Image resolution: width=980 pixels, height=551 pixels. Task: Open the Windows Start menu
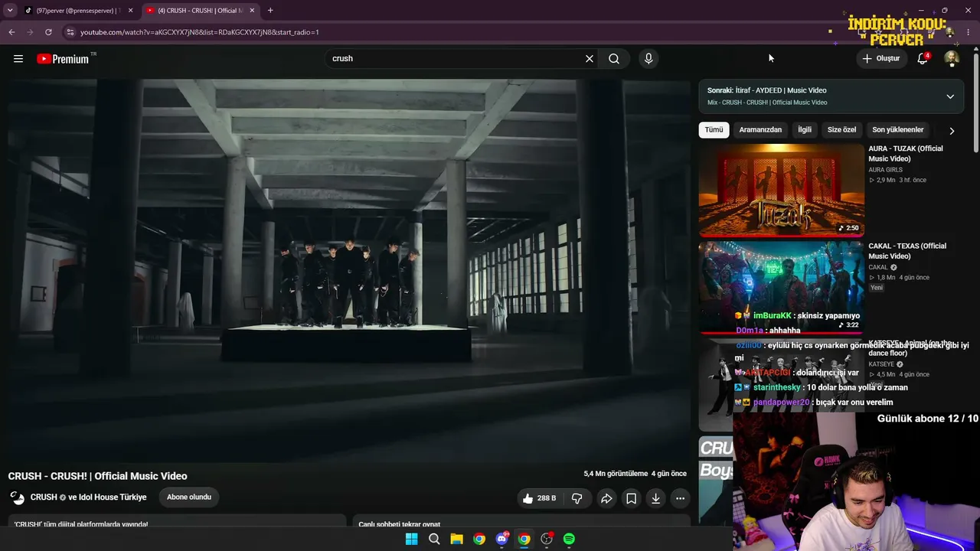coord(411,539)
